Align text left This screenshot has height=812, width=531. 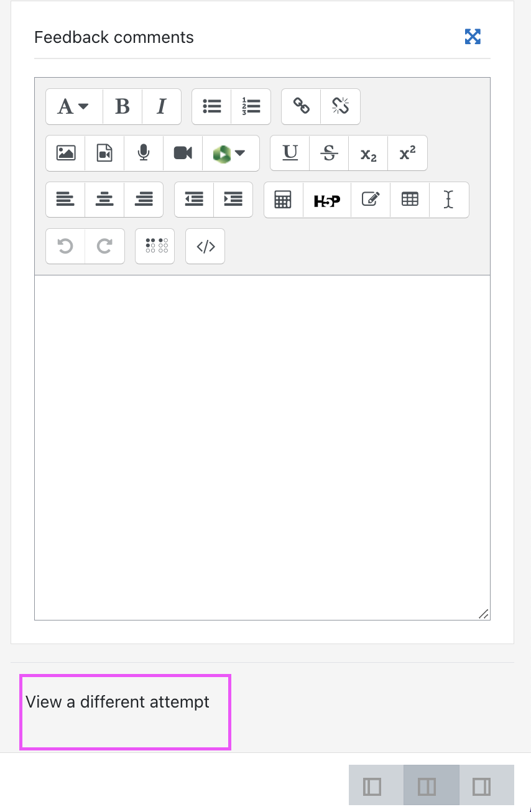tap(65, 200)
